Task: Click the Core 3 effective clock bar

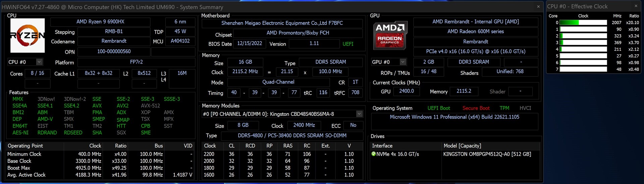Action: [583, 43]
